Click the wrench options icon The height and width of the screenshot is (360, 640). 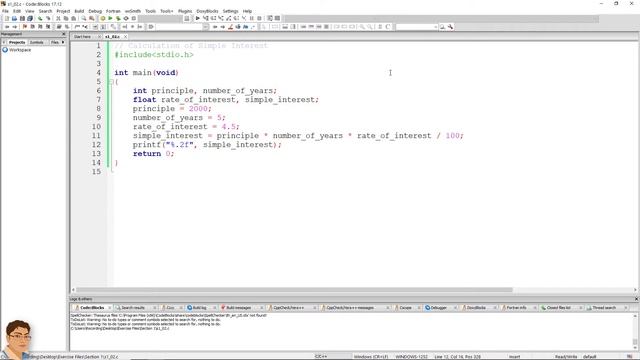450,27
